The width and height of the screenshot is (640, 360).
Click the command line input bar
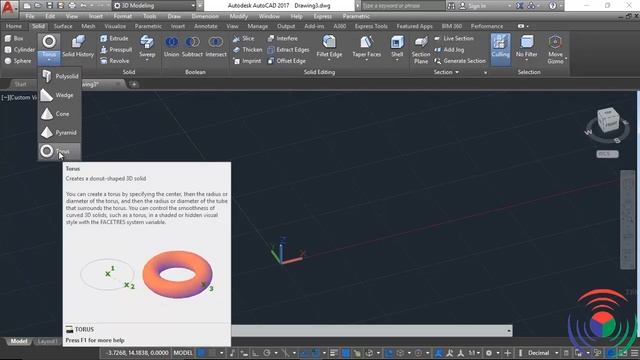(372, 331)
